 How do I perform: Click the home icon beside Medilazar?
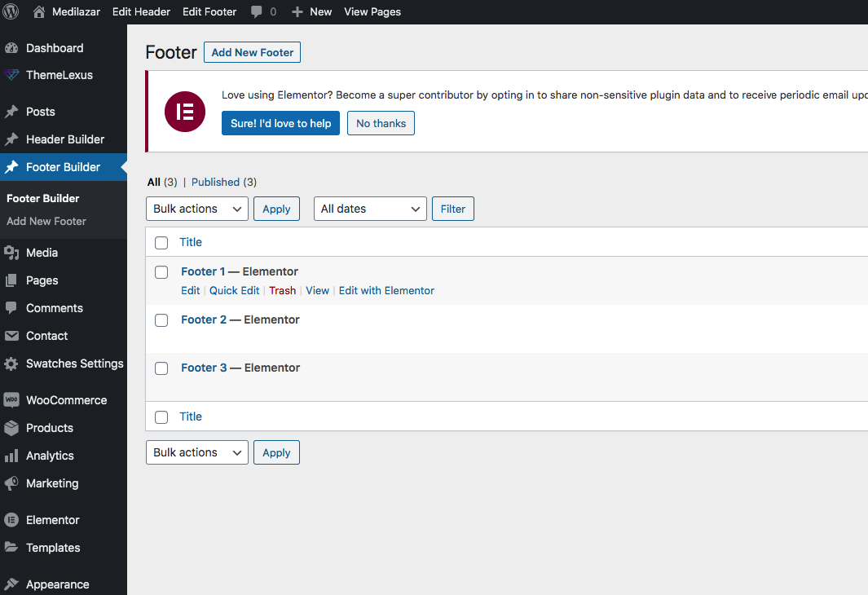tap(39, 11)
